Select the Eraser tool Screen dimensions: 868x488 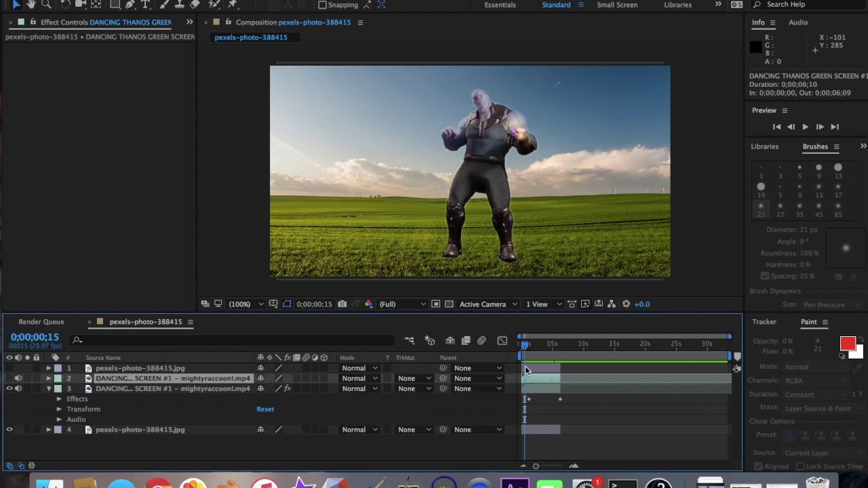(x=195, y=4)
